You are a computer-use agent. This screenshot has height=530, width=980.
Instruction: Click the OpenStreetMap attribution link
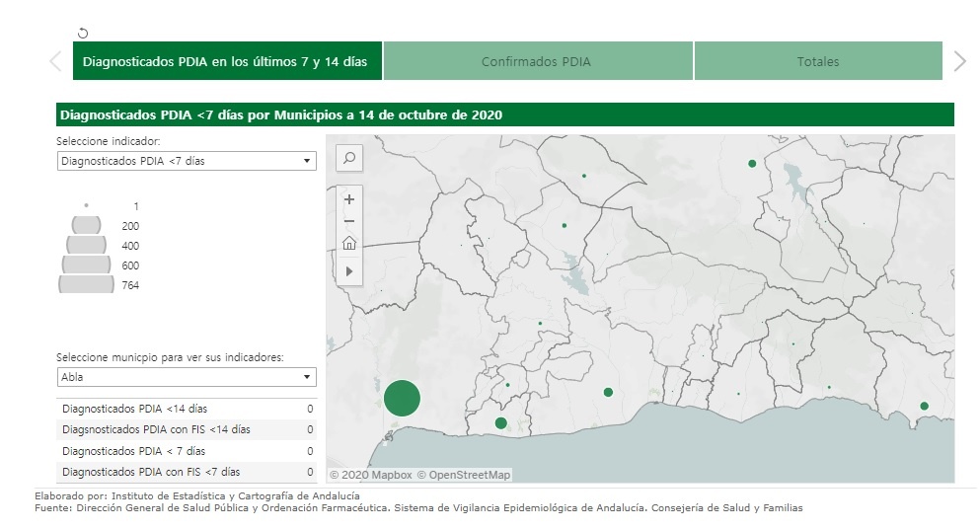(x=464, y=475)
